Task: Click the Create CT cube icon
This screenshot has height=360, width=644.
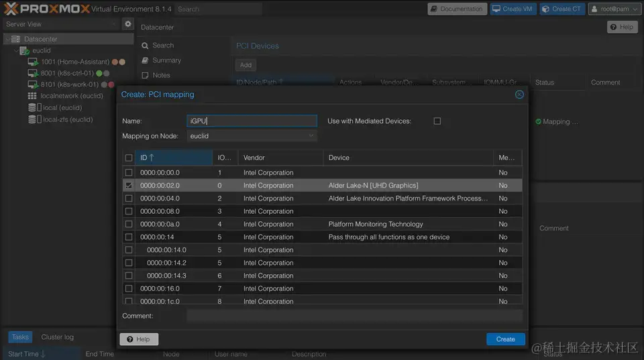Action: pos(545,9)
